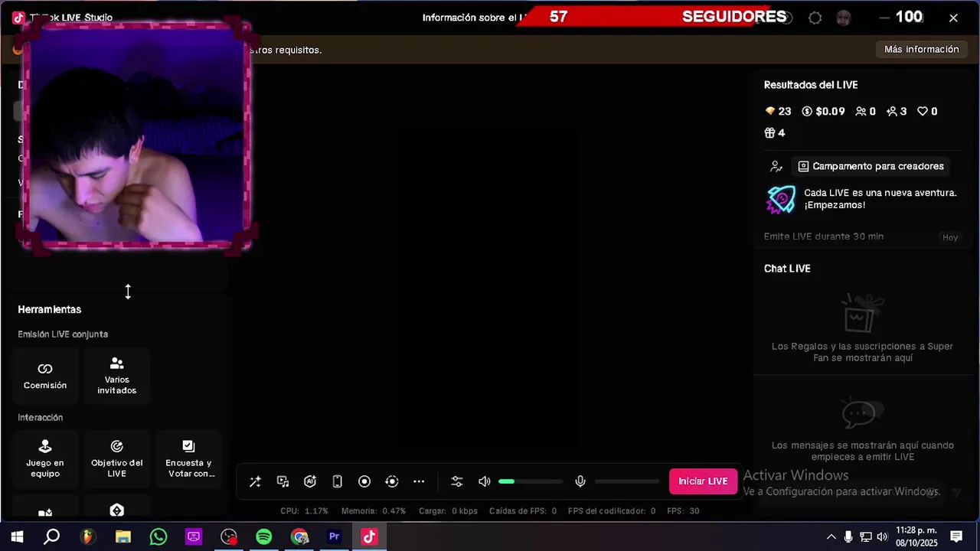
Task: Open the Objetivo del LIVE tool
Action: (x=116, y=458)
